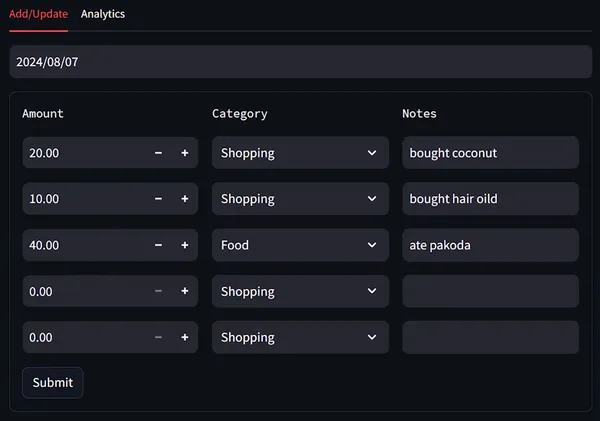Edit the note 'ate pakoda'
The height and width of the screenshot is (421, 600).
(x=491, y=245)
